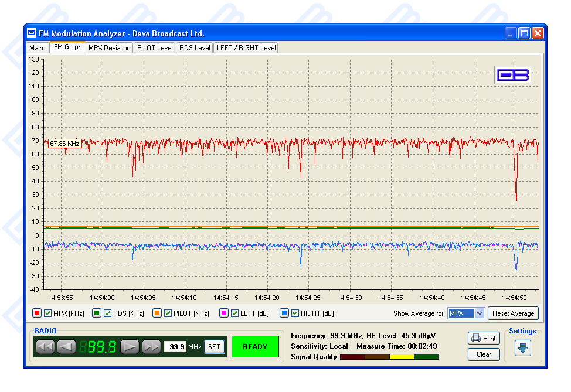Uncheck the MPX [KHz] trace checkbox
The height and width of the screenshot is (392, 571).
tap(48, 313)
